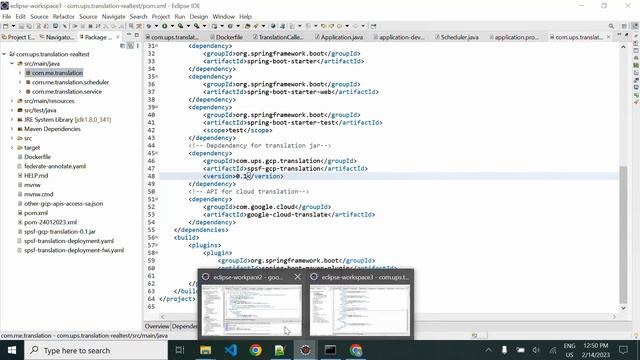The image size is (640, 360).
Task: Open the External Tools dropdown arrow
Action: (x=204, y=26)
